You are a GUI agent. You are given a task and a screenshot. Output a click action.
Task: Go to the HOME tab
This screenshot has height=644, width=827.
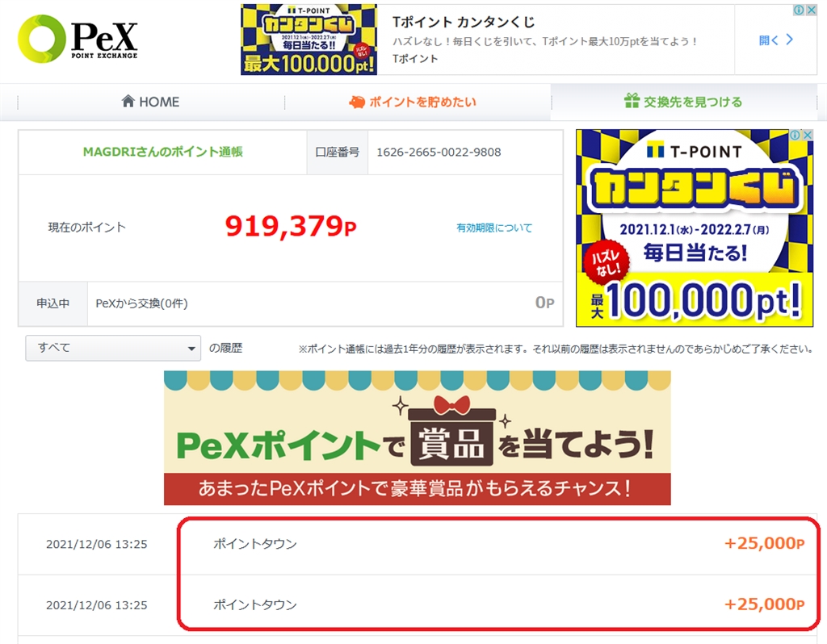151,102
